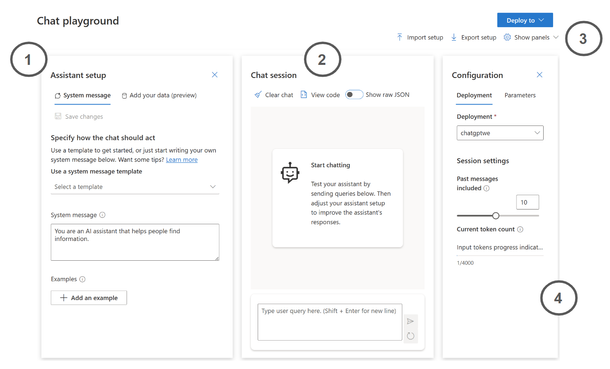
Task: Click the Past messages included slider handle
Action: [496, 215]
